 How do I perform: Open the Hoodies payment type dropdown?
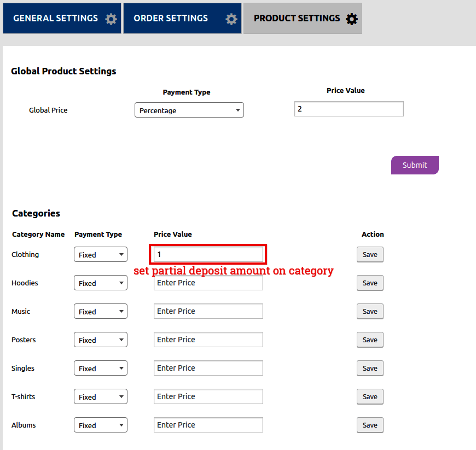pos(101,283)
